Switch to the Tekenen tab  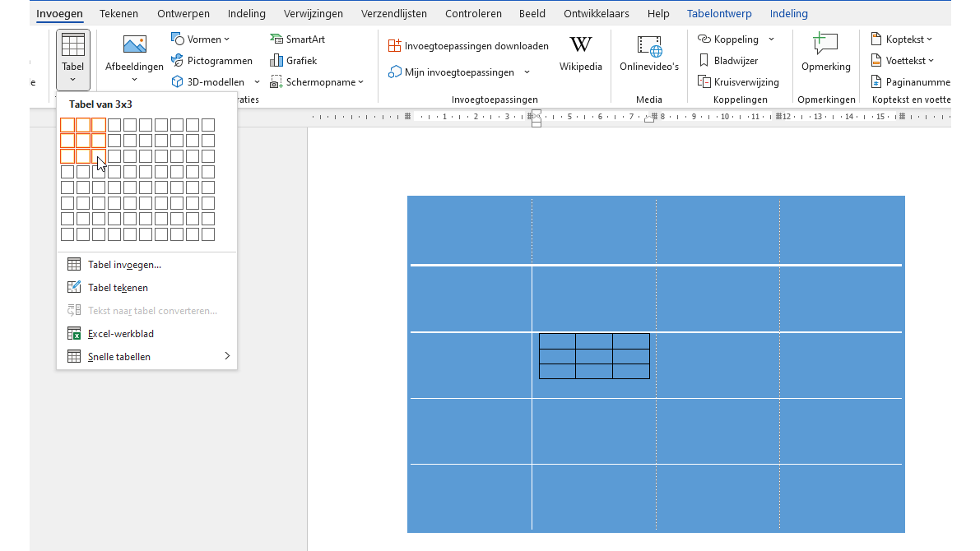[118, 13]
